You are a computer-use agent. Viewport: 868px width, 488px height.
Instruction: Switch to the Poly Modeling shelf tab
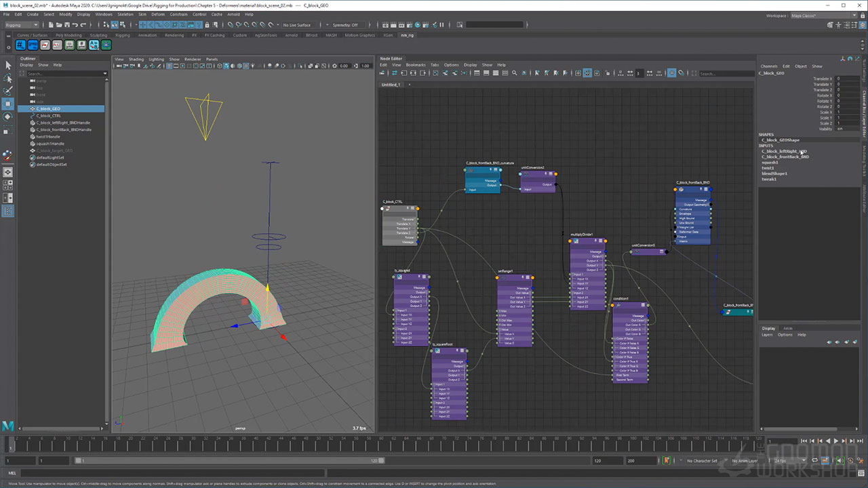coord(68,35)
